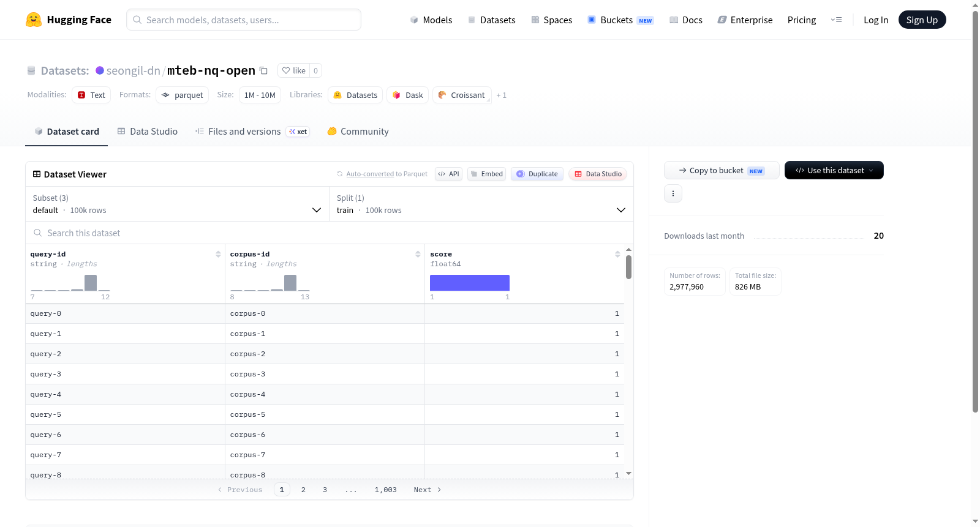Image resolution: width=980 pixels, height=527 pixels.
Task: Sort by the query-id column
Action: pos(218,254)
